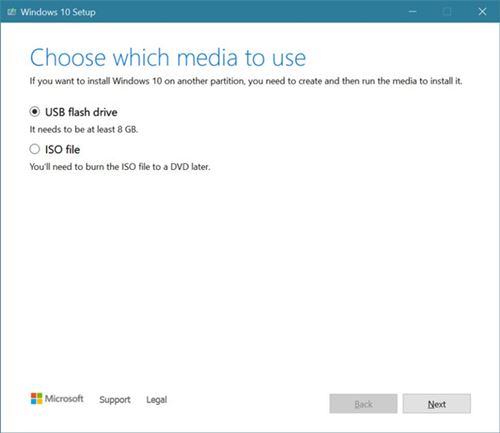Click the disabled Back button
500x433 pixels.
coord(363,404)
